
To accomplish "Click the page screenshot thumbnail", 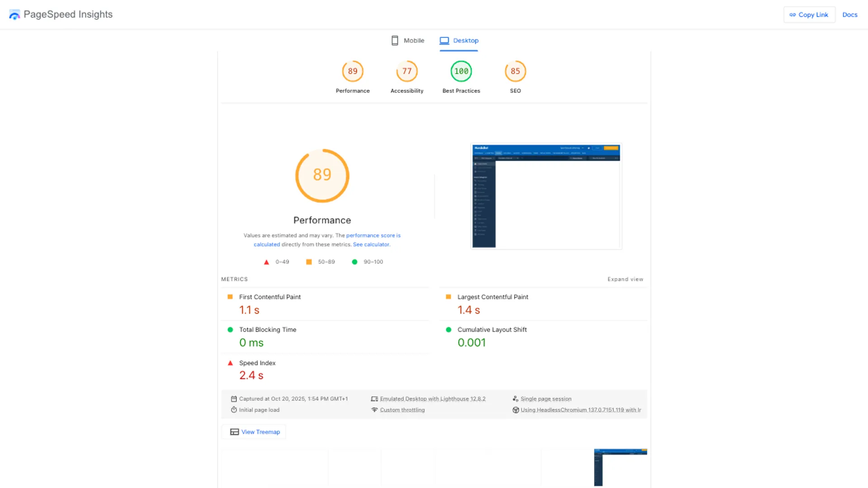I will 546,196.
